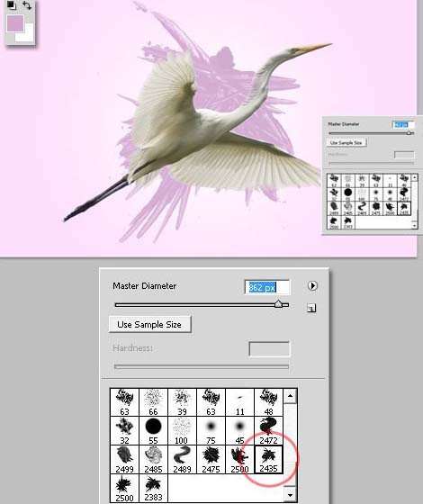
Task: Click the large brush list scroll-up arrow
Action: 290,396
